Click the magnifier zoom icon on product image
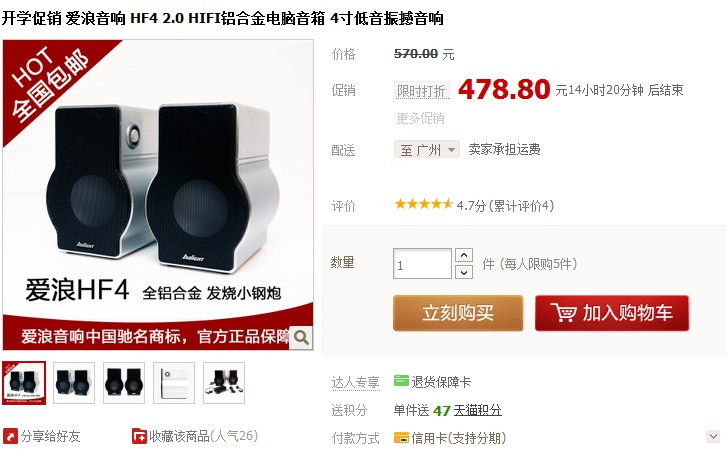The height and width of the screenshot is (456, 727). pos(301,337)
